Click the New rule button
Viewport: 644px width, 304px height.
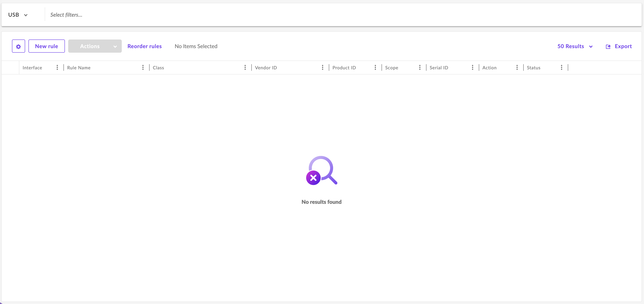point(47,46)
